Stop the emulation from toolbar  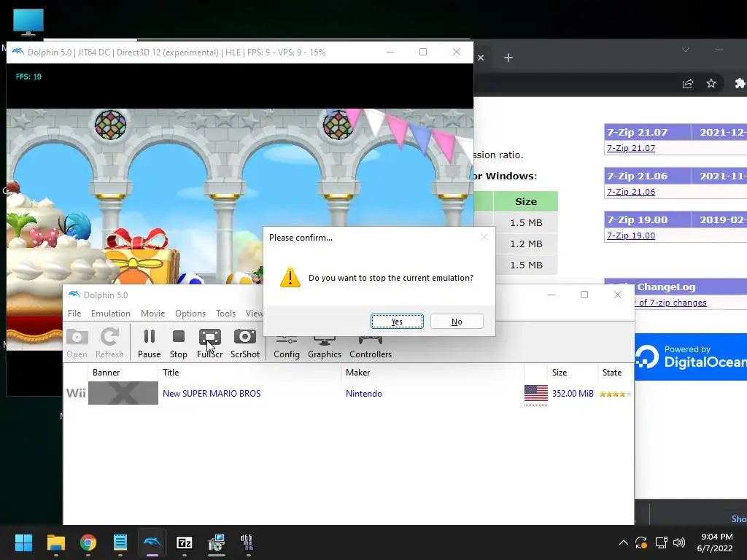pyautogui.click(x=178, y=343)
